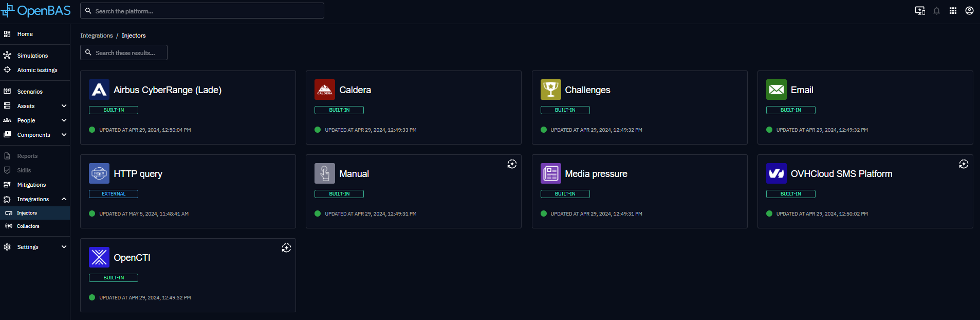
Task: Click the Airbus CyberRange logo icon
Action: [99, 90]
